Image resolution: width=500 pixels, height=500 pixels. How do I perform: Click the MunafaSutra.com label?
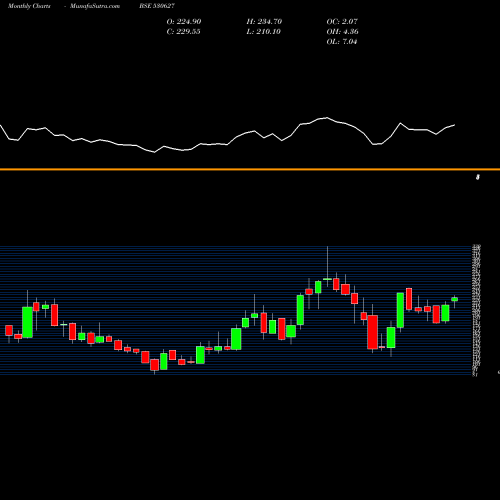click(x=95, y=6)
